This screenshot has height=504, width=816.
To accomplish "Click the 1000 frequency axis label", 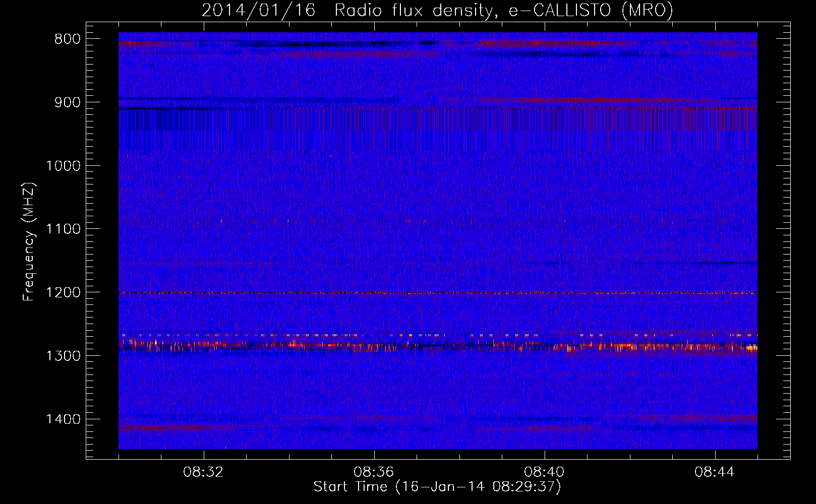I will pyautogui.click(x=63, y=166).
